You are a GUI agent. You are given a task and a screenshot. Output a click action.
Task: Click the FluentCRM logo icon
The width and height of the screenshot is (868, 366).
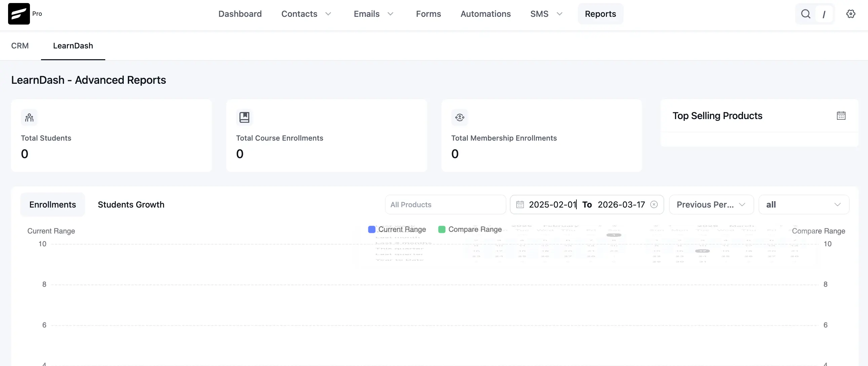19,14
